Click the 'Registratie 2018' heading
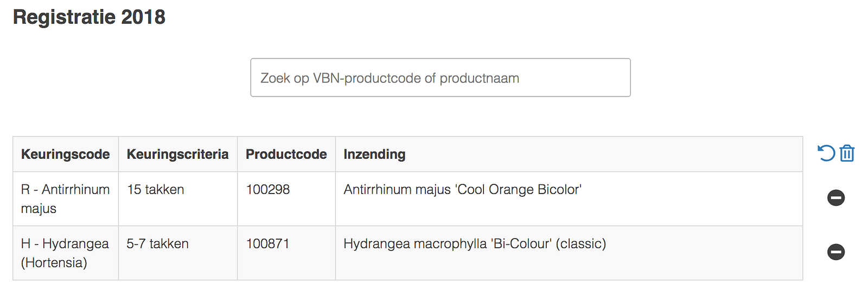The image size is (868, 290). pos(89,17)
